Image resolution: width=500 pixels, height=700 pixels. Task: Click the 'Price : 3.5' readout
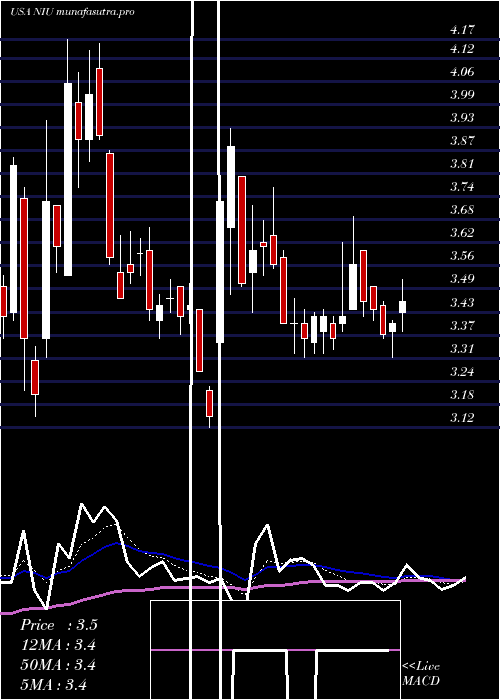tap(58, 625)
